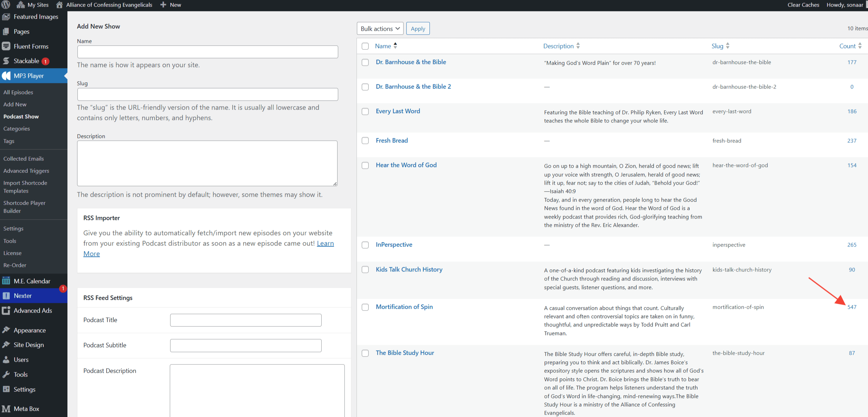Focus the Slug input field
Screen dimensions: 868x417
click(207, 94)
